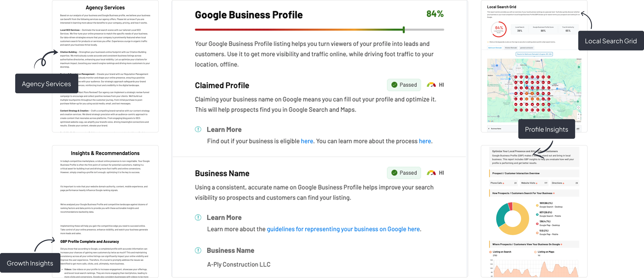Click the help icon next to Directions
644x278 pixels.
(x=563, y=183)
